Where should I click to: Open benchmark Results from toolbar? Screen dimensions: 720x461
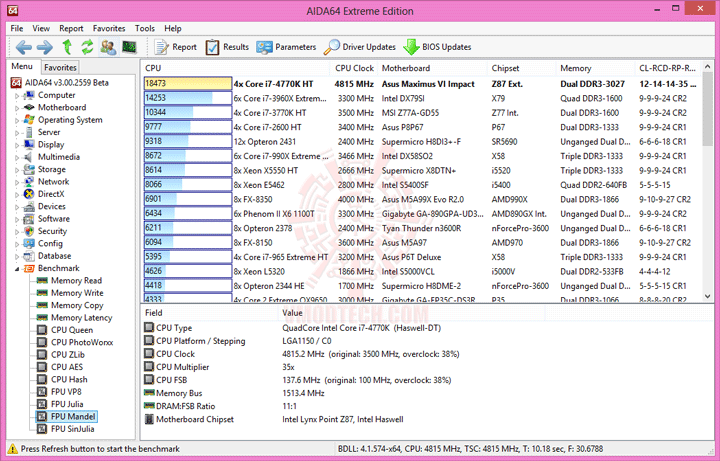227,47
